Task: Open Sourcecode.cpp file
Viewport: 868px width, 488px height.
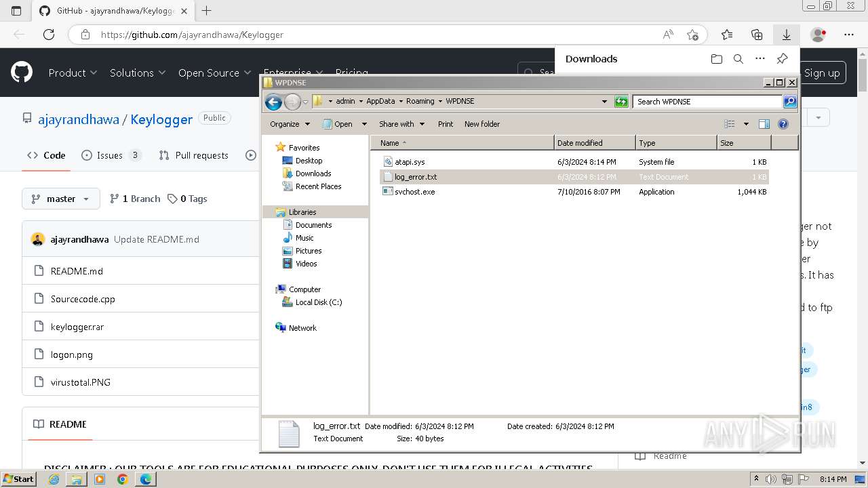Action: pyautogui.click(x=83, y=299)
